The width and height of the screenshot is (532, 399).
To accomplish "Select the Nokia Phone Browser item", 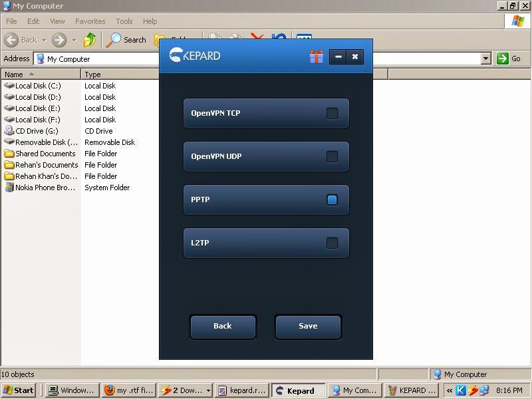I will [x=40, y=188].
